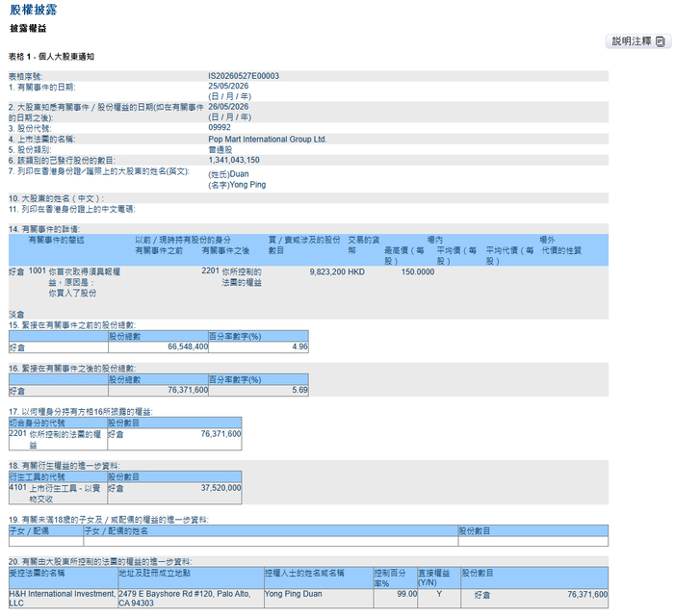Select control percentage 99.00

[407, 594]
